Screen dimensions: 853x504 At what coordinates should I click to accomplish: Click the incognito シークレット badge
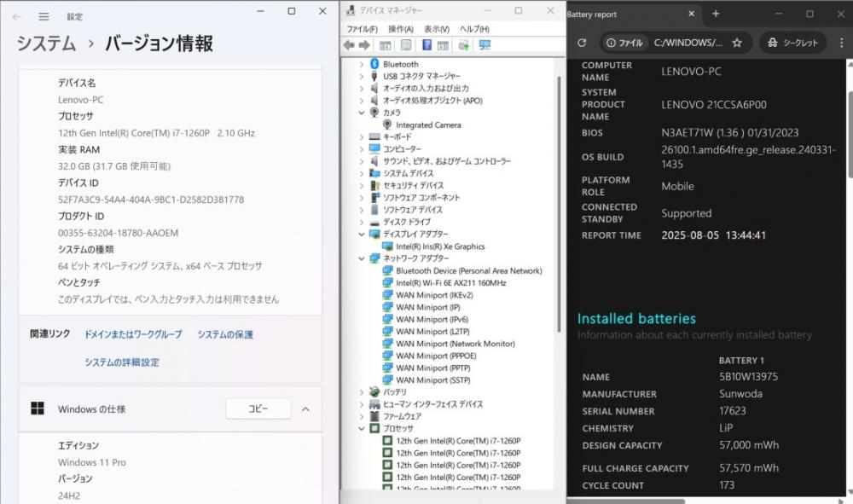pyautogui.click(x=792, y=43)
